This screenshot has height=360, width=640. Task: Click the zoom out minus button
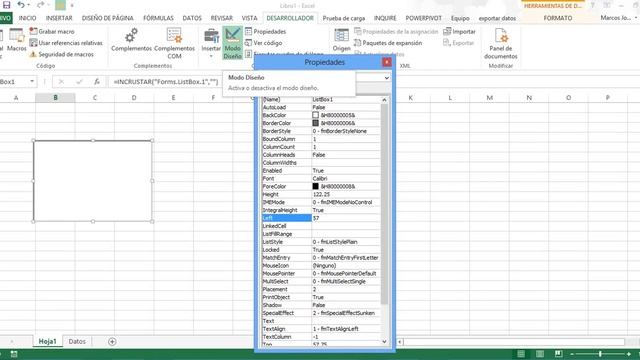pos(572,354)
